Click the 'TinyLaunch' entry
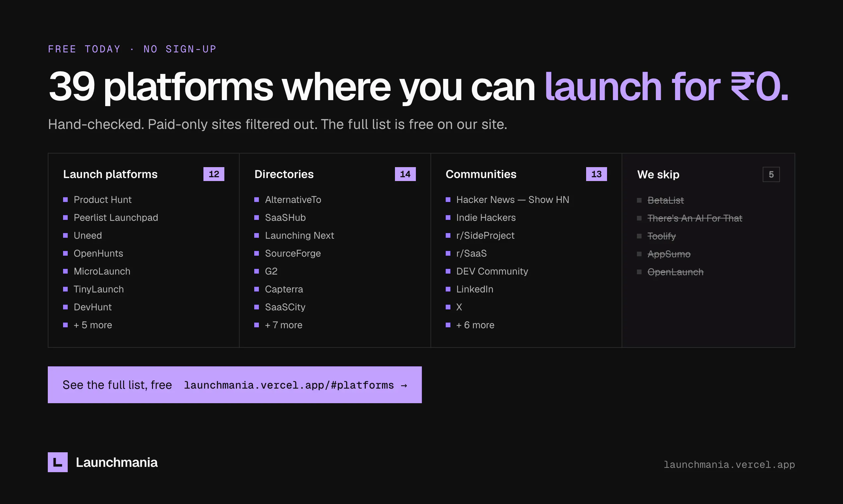843x504 pixels. 99,289
